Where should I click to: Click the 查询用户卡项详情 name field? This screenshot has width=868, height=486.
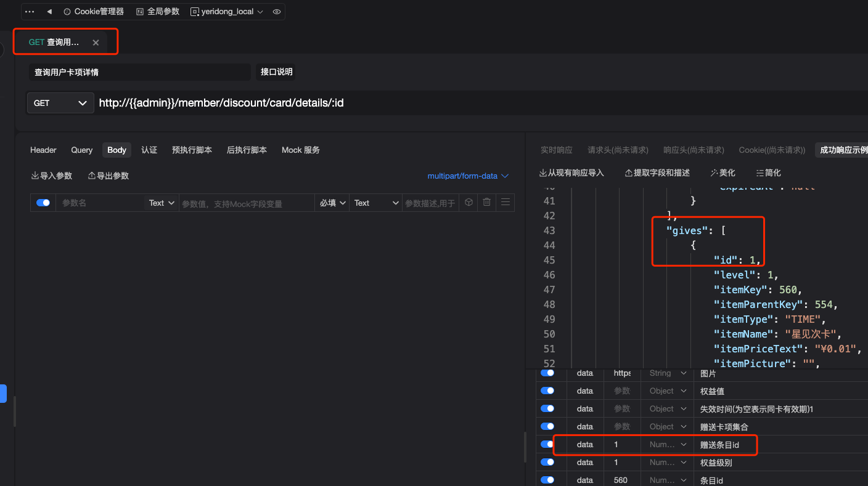(x=140, y=72)
